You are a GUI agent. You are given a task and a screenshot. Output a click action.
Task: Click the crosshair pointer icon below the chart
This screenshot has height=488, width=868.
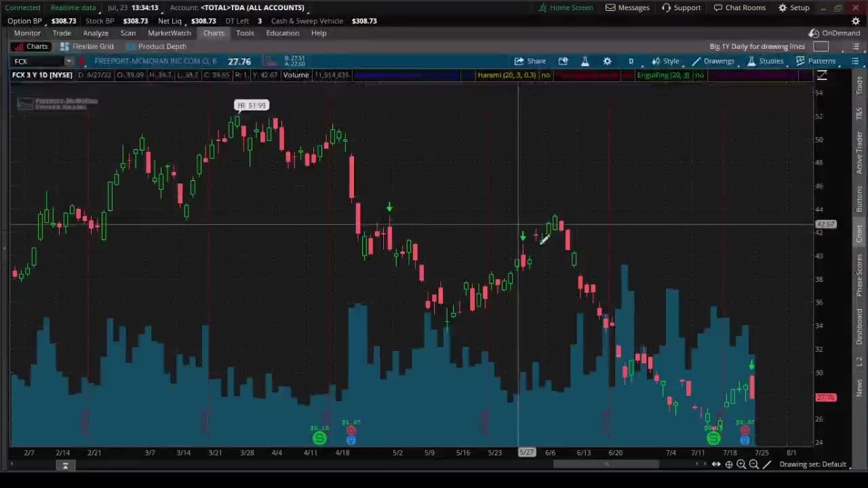729,464
